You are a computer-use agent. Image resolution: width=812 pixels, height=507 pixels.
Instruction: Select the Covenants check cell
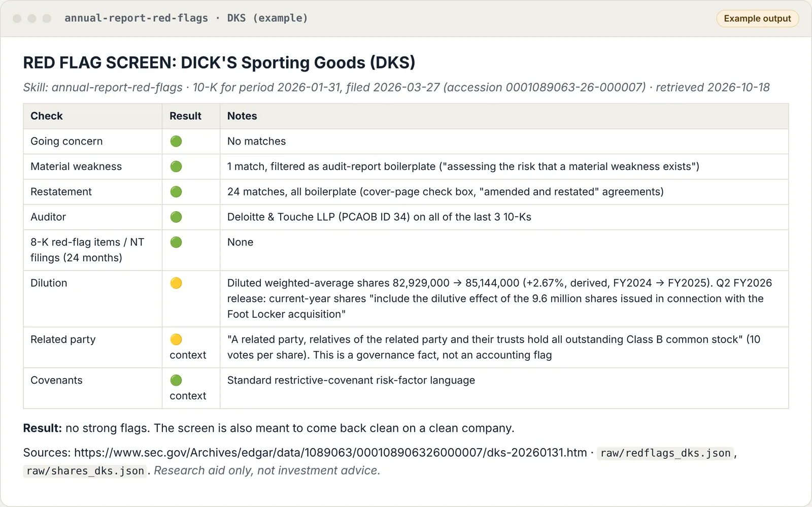coord(93,388)
